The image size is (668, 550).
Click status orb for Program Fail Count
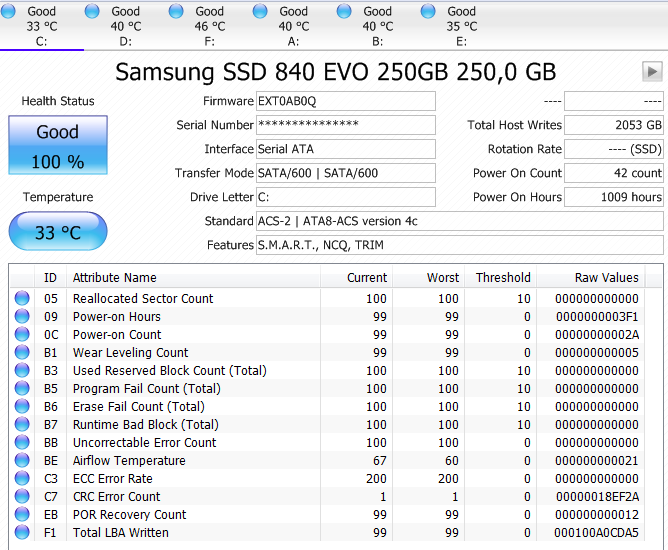[22, 388]
